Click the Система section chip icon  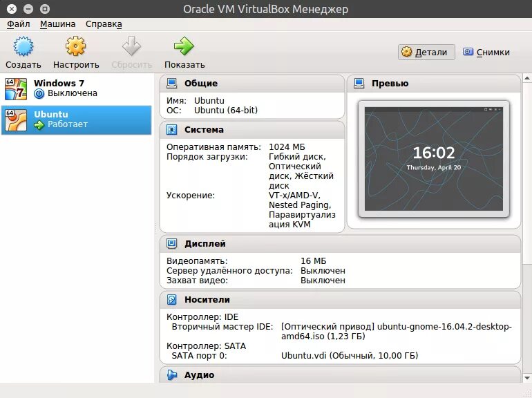pos(172,130)
